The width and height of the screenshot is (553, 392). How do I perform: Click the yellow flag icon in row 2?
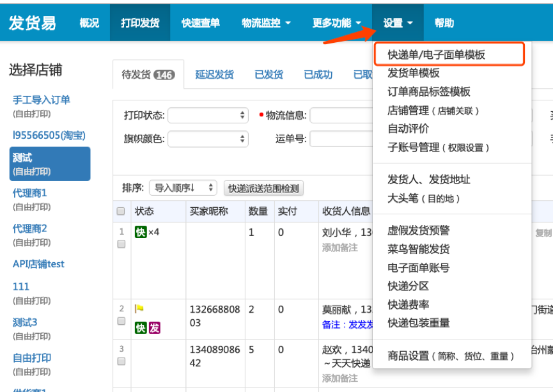pyautogui.click(x=139, y=309)
